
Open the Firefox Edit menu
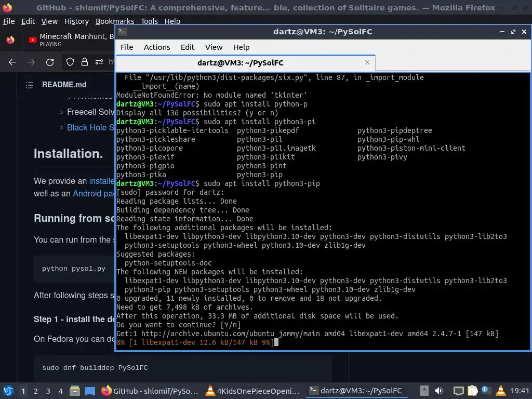[x=28, y=21]
